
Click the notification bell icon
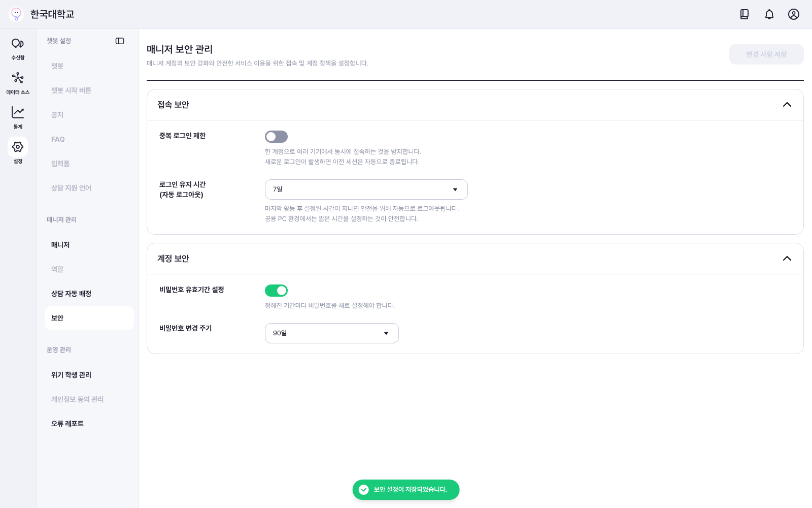point(769,14)
